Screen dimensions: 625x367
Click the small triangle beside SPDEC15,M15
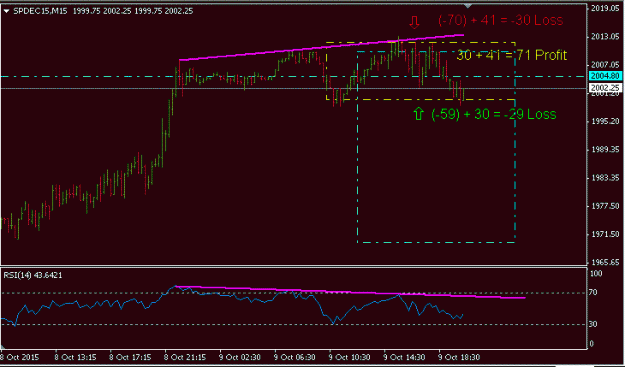(x=6, y=11)
